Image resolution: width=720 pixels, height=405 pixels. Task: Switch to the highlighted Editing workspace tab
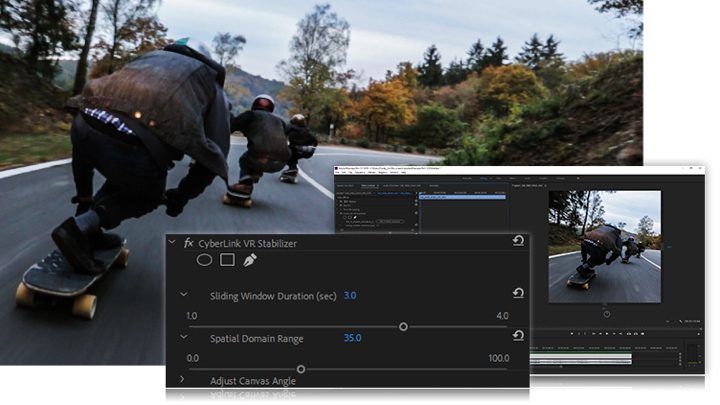pos(484,178)
